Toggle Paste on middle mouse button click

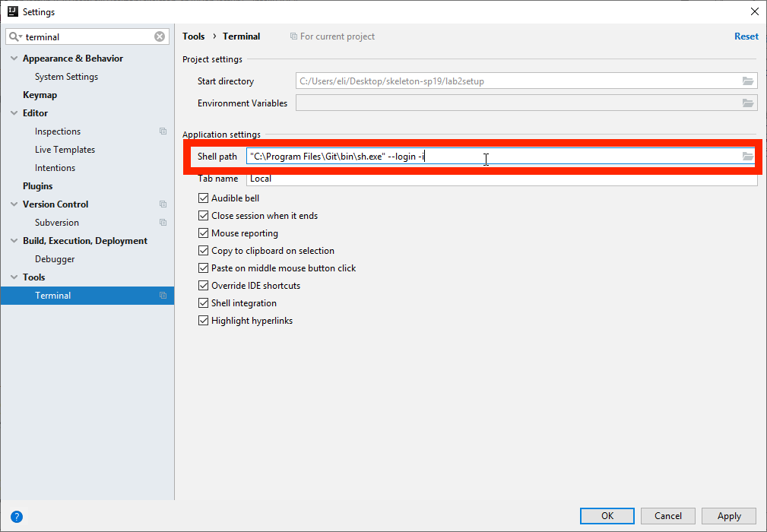pyautogui.click(x=203, y=268)
